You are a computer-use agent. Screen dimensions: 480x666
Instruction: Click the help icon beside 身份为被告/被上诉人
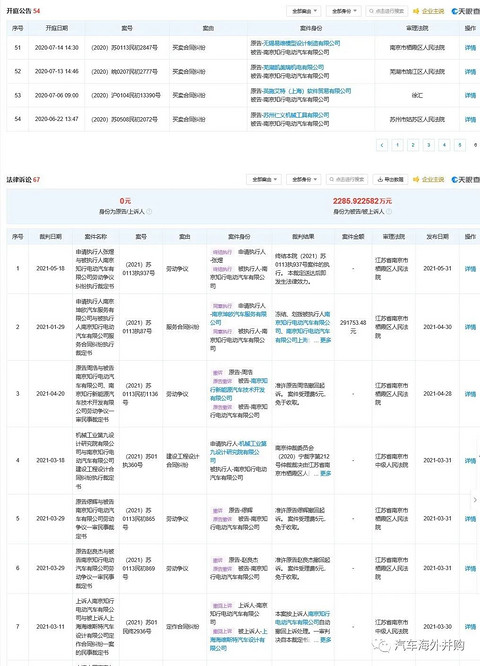(x=389, y=211)
